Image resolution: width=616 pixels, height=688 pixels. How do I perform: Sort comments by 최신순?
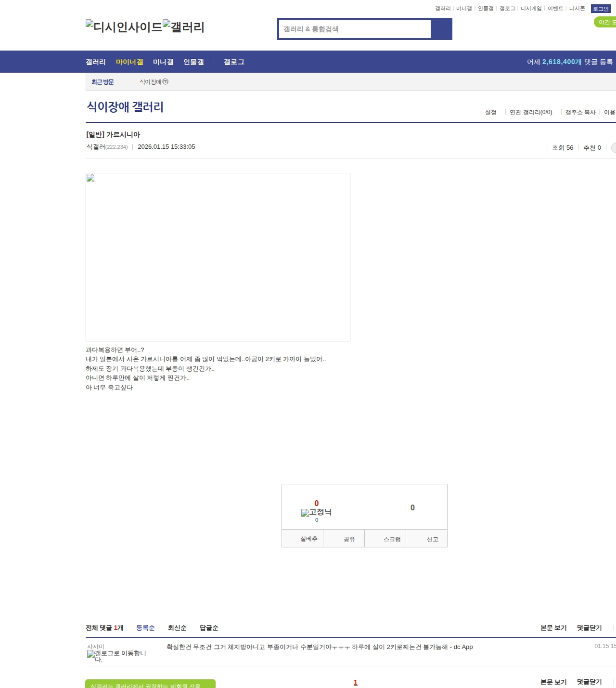pos(177,627)
